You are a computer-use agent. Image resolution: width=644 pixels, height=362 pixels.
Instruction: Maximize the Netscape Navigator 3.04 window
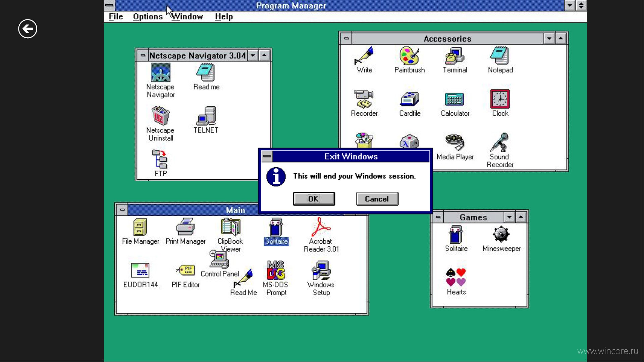pos(265,55)
